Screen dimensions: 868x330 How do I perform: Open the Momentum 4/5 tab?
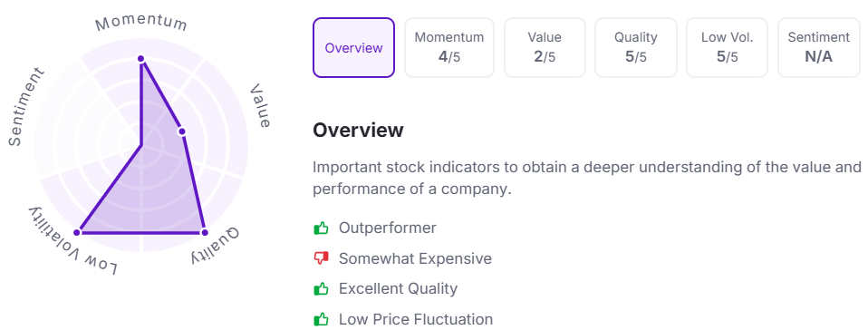tap(448, 48)
